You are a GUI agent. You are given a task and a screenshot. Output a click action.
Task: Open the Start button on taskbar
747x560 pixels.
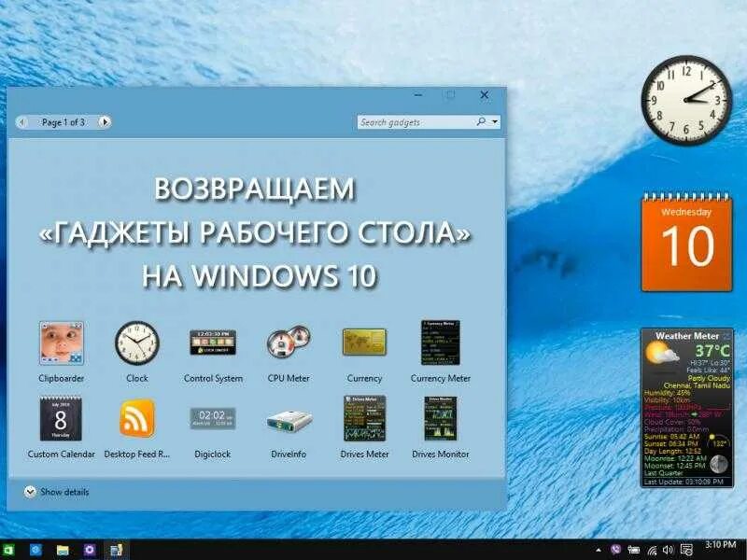click(7, 550)
